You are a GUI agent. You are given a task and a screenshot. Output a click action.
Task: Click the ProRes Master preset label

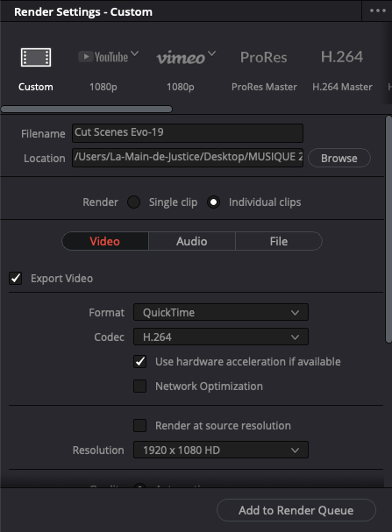(x=264, y=87)
